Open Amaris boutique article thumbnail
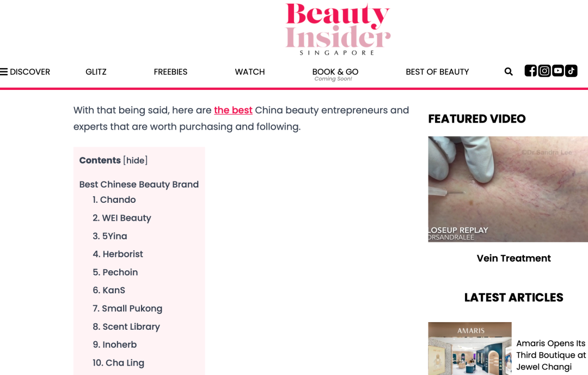Viewport: 588px width, 375px height. pyautogui.click(x=470, y=348)
